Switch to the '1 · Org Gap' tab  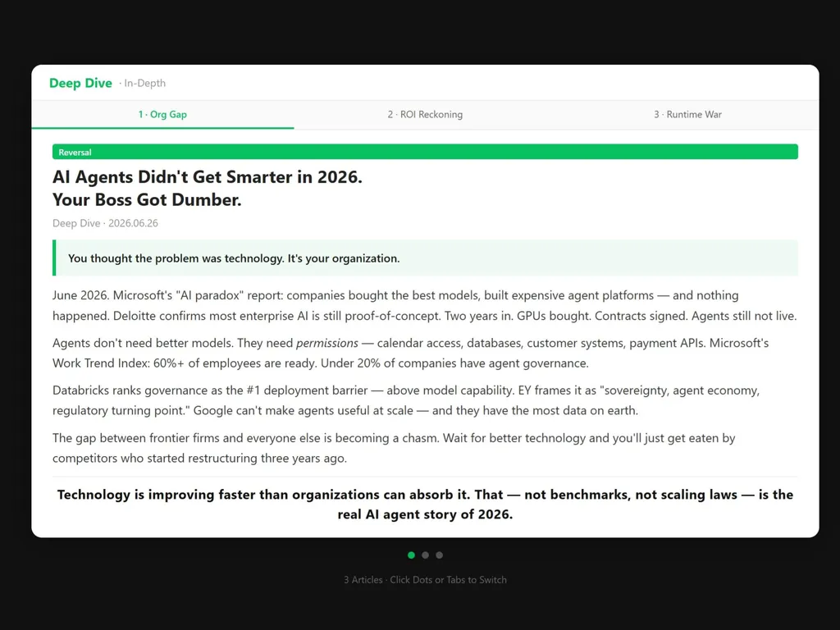coord(162,115)
